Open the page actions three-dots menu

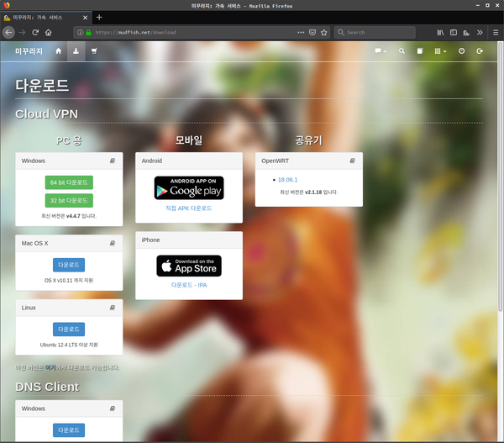click(301, 32)
